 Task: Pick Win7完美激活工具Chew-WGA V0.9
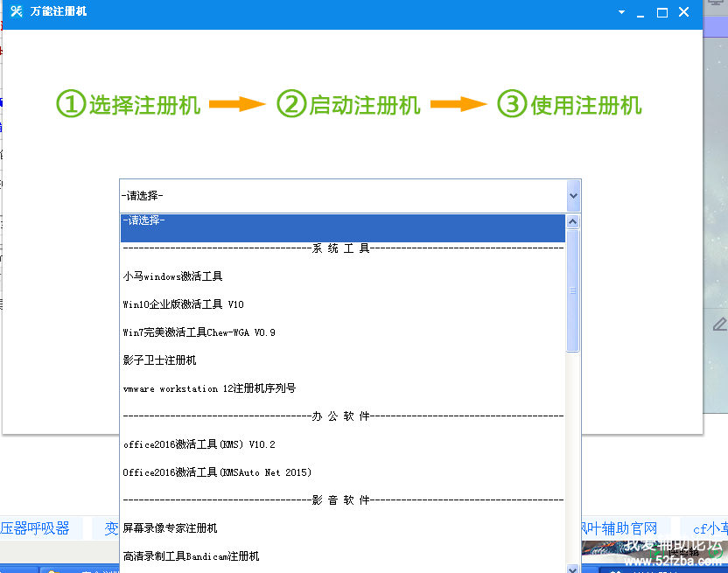coord(199,332)
